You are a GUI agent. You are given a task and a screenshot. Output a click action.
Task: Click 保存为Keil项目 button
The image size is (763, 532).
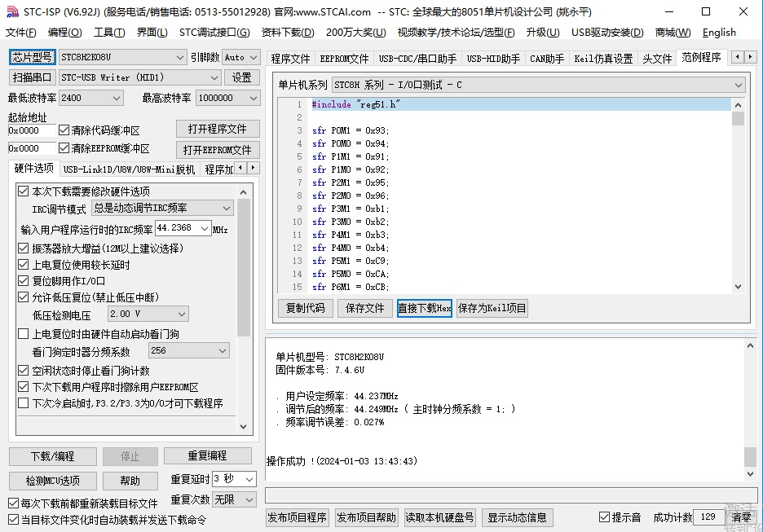[x=492, y=308]
